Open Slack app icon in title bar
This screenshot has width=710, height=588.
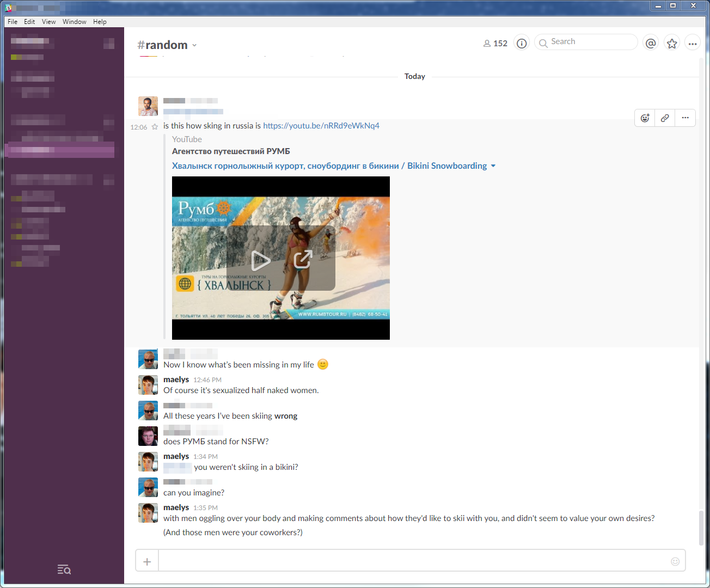coord(8,8)
